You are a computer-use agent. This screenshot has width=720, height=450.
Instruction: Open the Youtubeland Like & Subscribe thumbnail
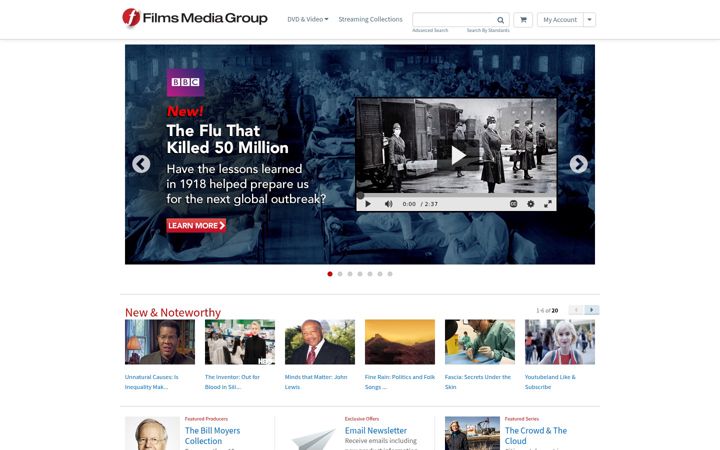pyautogui.click(x=560, y=342)
